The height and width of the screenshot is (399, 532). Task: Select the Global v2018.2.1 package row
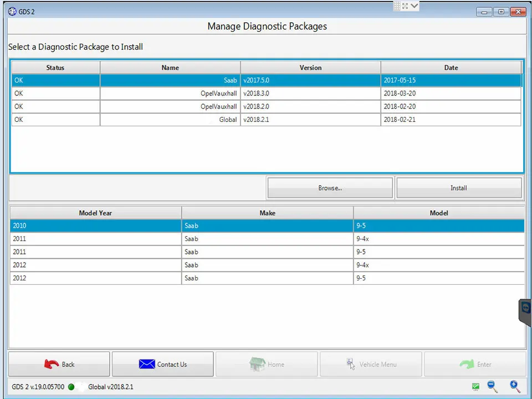[x=267, y=120]
